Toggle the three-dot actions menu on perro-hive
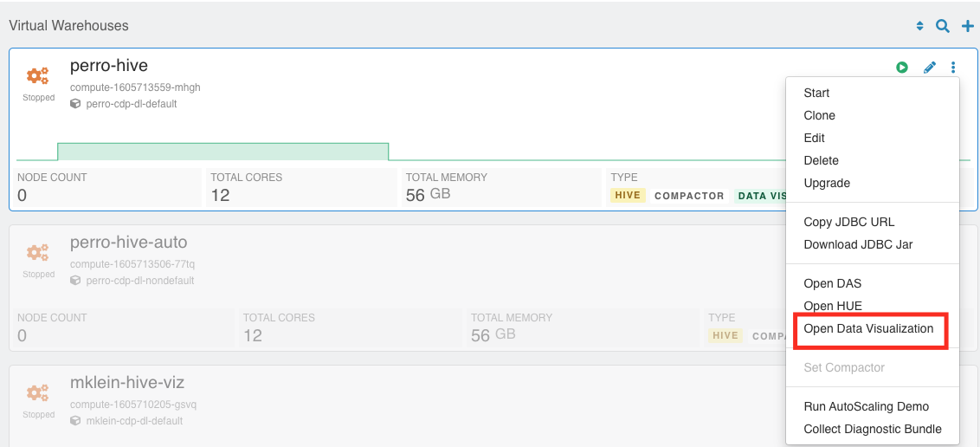Viewport: 980px width, 447px height. point(953,67)
